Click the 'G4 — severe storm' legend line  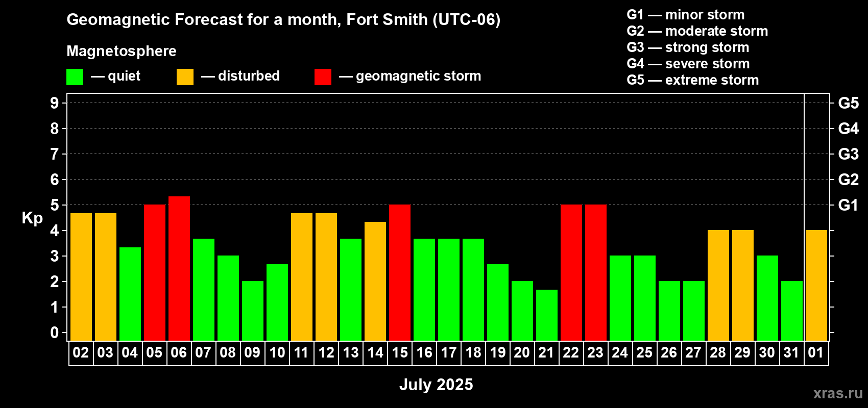click(688, 64)
